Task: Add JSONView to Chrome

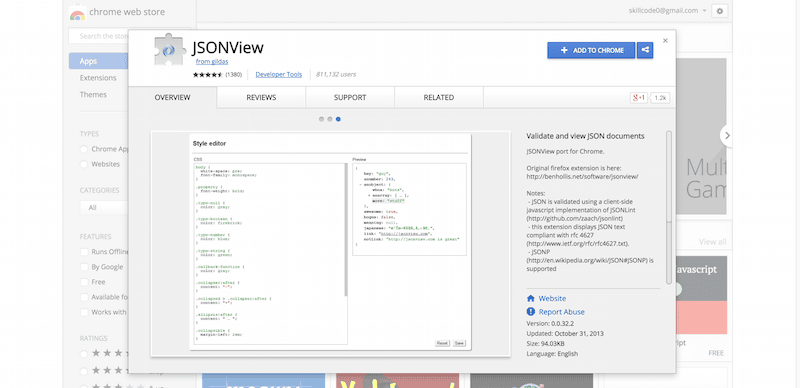Action: (591, 50)
